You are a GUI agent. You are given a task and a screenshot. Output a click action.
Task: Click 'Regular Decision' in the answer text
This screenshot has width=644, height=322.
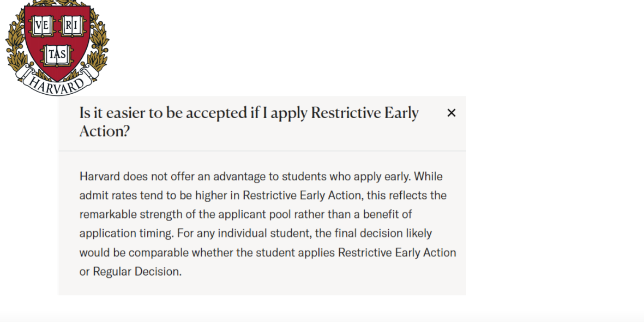(136, 271)
